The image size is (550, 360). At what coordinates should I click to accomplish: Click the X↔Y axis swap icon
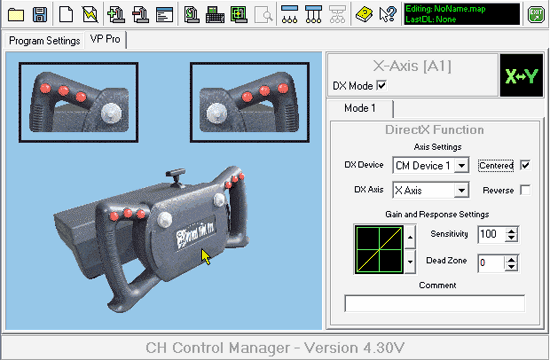click(521, 75)
